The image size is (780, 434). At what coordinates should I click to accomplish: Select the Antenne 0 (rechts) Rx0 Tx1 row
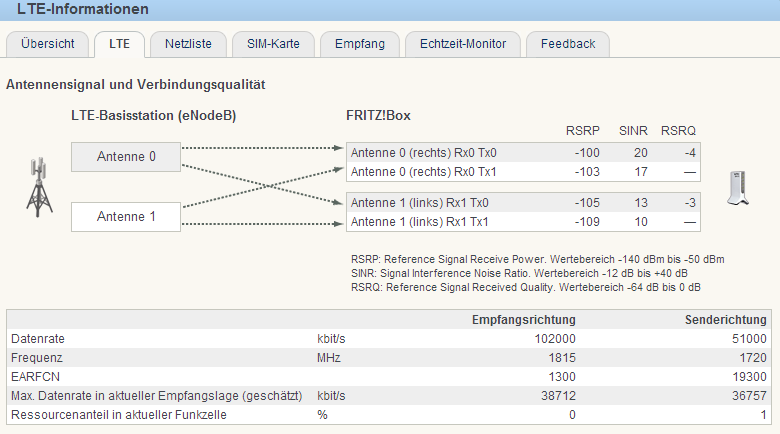tap(523, 172)
